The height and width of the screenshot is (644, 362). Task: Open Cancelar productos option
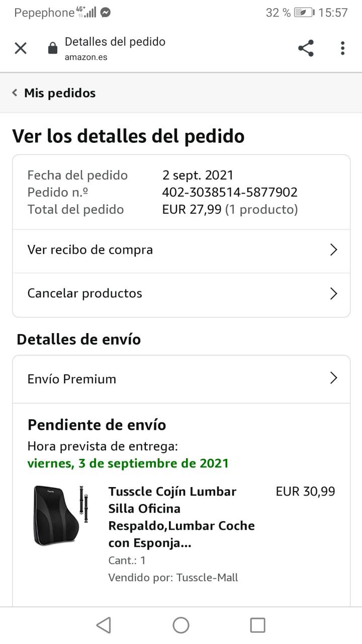84,293
